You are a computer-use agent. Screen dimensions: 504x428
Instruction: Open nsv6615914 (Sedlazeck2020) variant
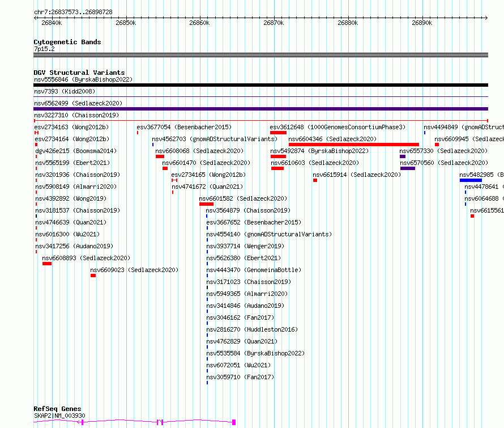tap(357, 175)
